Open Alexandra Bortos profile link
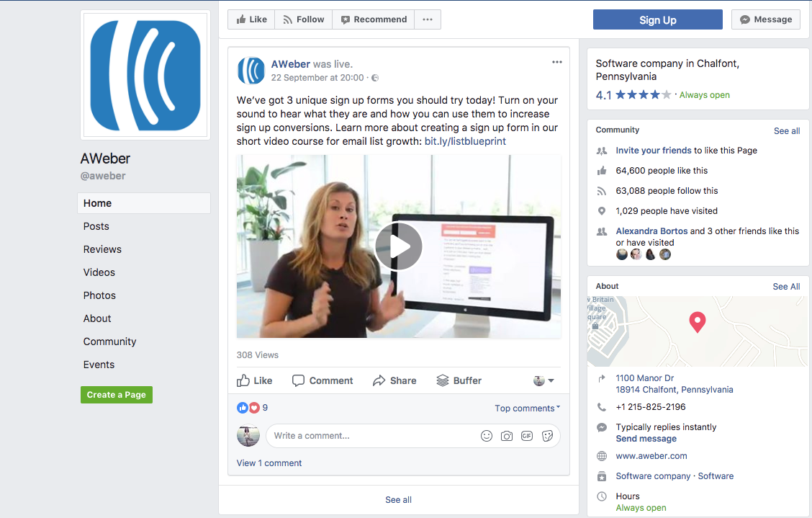The width and height of the screenshot is (812, 518). pos(651,231)
